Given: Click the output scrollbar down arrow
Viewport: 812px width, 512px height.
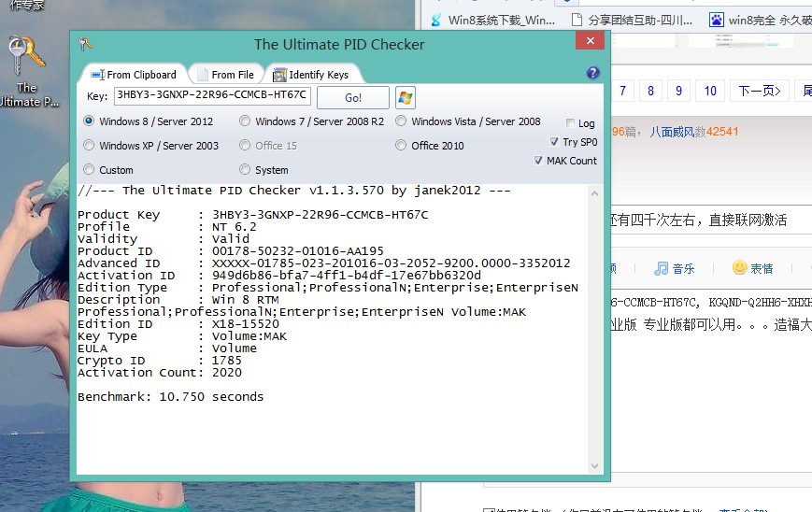Looking at the screenshot, I should pyautogui.click(x=594, y=466).
